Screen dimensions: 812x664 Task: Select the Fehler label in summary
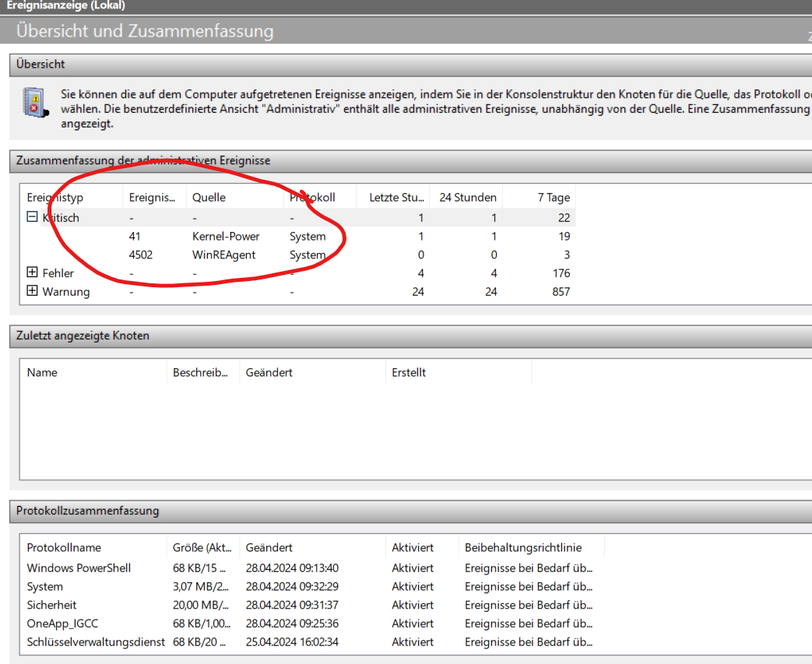[x=58, y=273]
